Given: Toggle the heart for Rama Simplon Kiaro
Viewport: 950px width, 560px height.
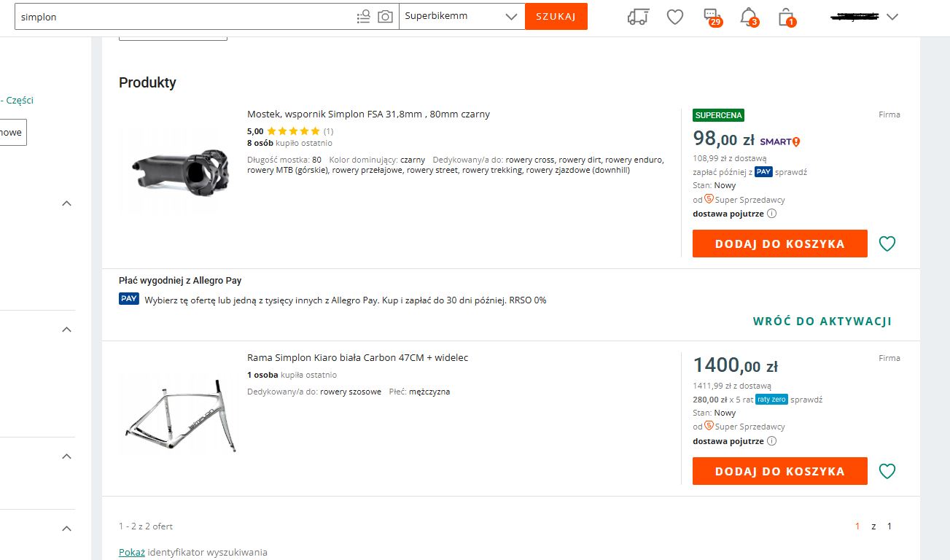Looking at the screenshot, I should (887, 471).
